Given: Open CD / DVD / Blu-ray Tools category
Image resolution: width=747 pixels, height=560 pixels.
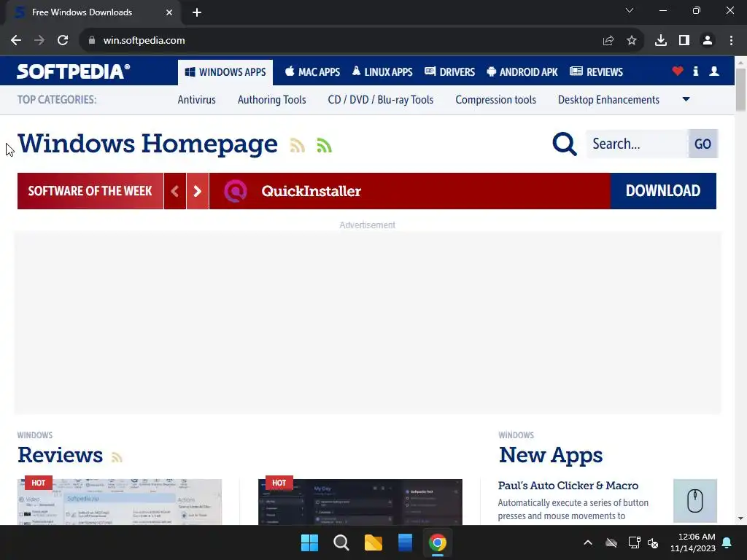Looking at the screenshot, I should (381, 100).
